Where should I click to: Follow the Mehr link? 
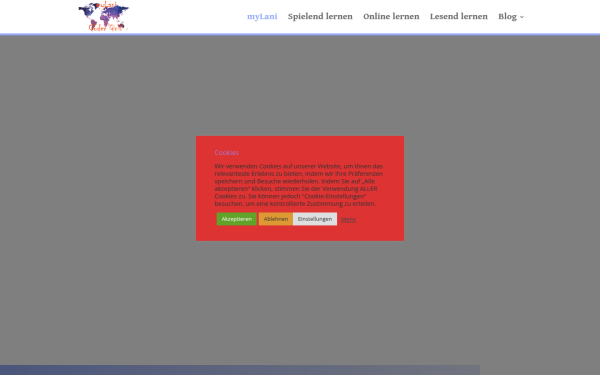(x=348, y=219)
